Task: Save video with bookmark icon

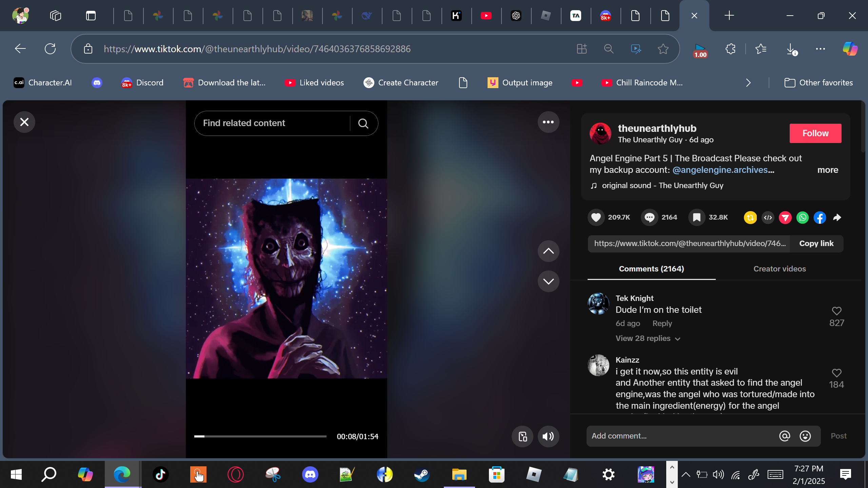Action: point(696,217)
